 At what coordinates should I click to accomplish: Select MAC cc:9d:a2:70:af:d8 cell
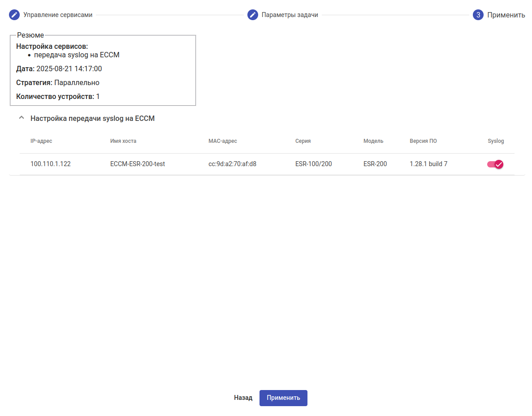point(233,164)
